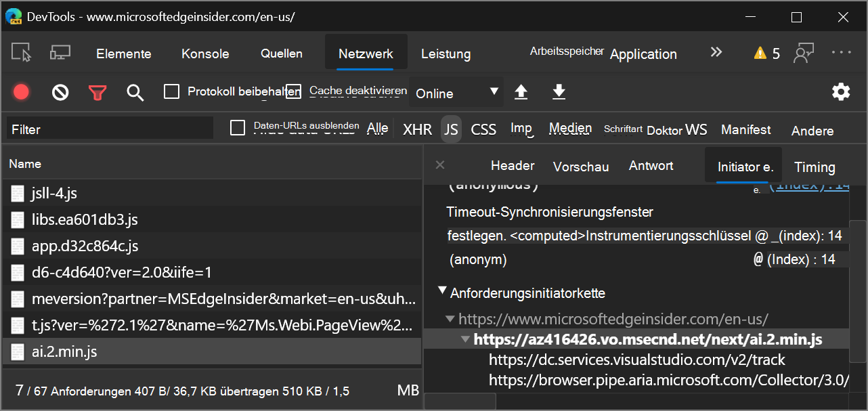Close the request details pane

(x=439, y=165)
